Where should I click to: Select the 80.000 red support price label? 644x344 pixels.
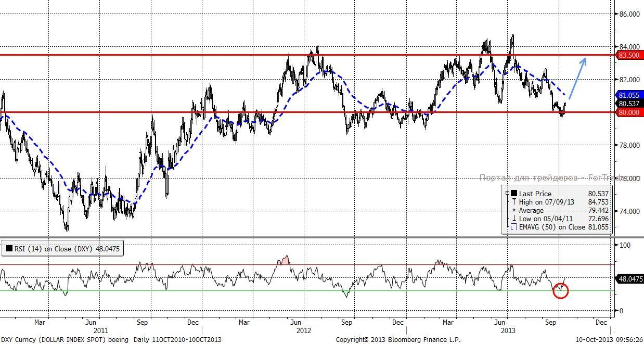coord(629,112)
